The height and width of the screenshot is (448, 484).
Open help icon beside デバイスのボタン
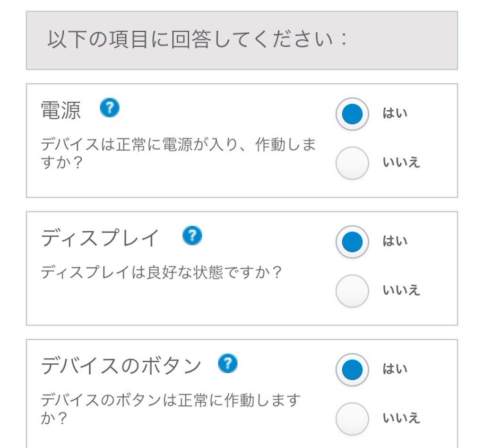click(227, 363)
